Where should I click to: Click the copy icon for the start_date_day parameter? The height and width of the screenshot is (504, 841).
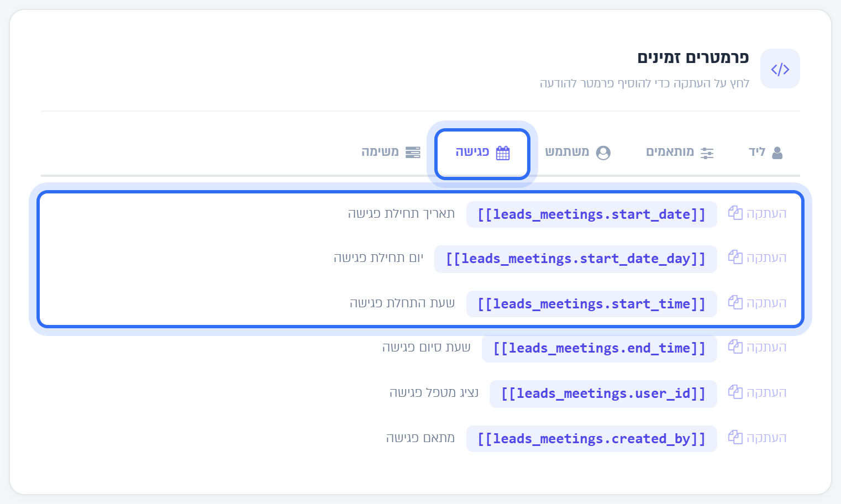(x=735, y=257)
